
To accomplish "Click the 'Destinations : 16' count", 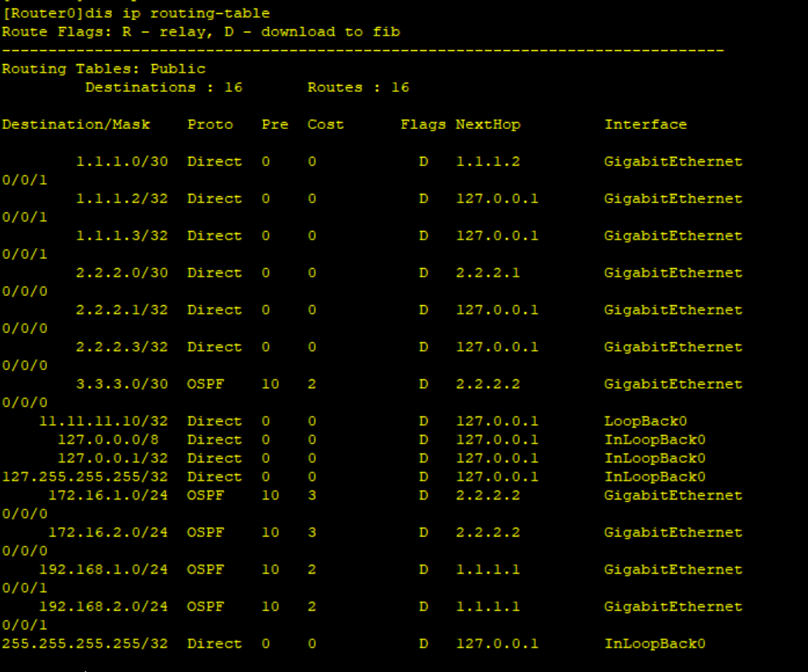I will click(164, 87).
